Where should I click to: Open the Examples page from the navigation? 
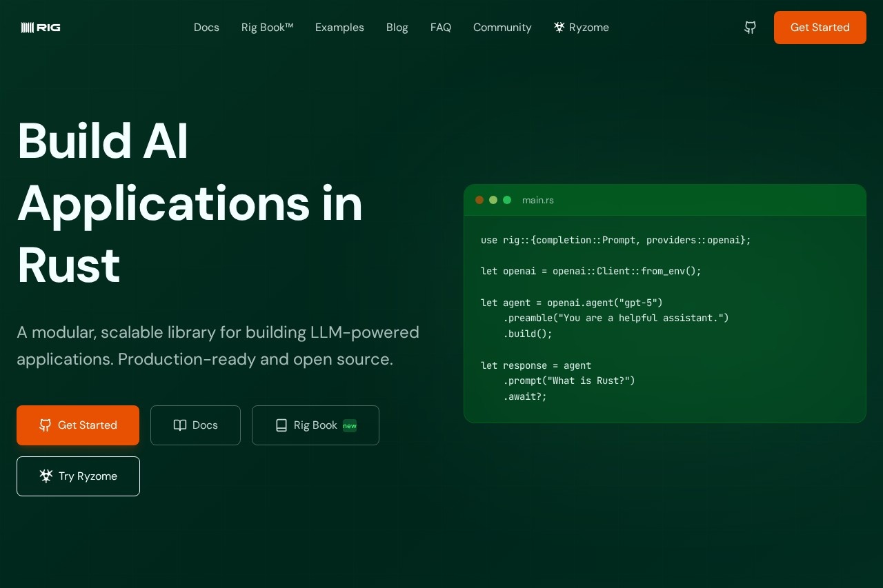coord(339,28)
